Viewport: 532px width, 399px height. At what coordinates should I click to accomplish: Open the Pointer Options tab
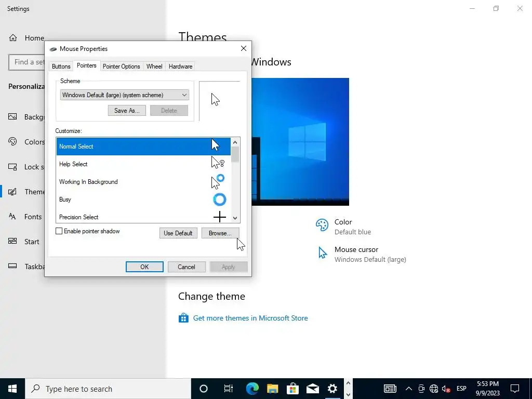122,66
